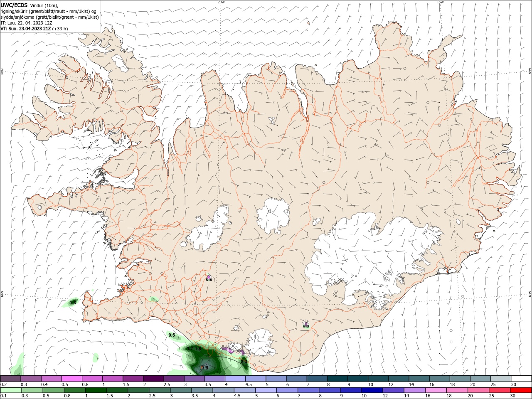Click the 20W longitude label
Image resolution: width=532 pixels, height=399 pixels.
coord(221,2)
